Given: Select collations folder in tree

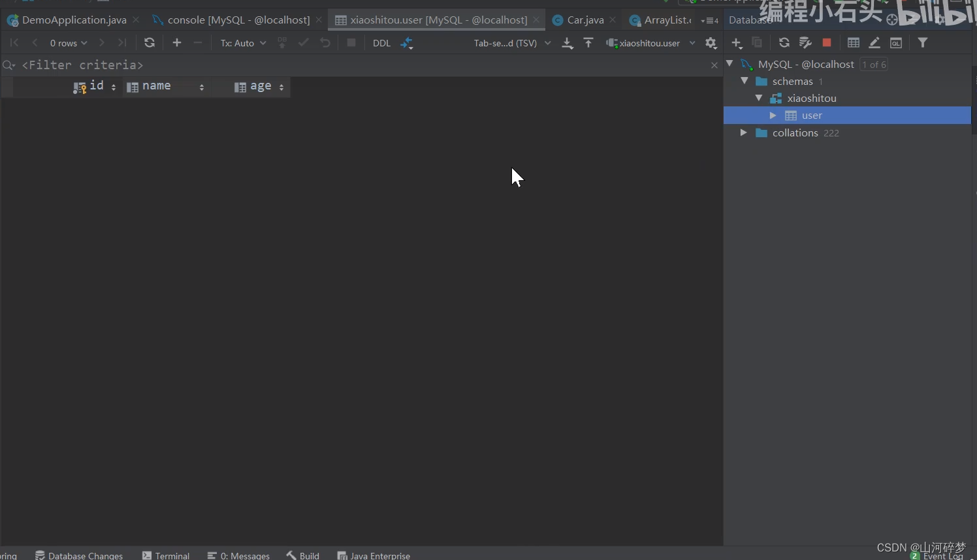Looking at the screenshot, I should (x=795, y=132).
